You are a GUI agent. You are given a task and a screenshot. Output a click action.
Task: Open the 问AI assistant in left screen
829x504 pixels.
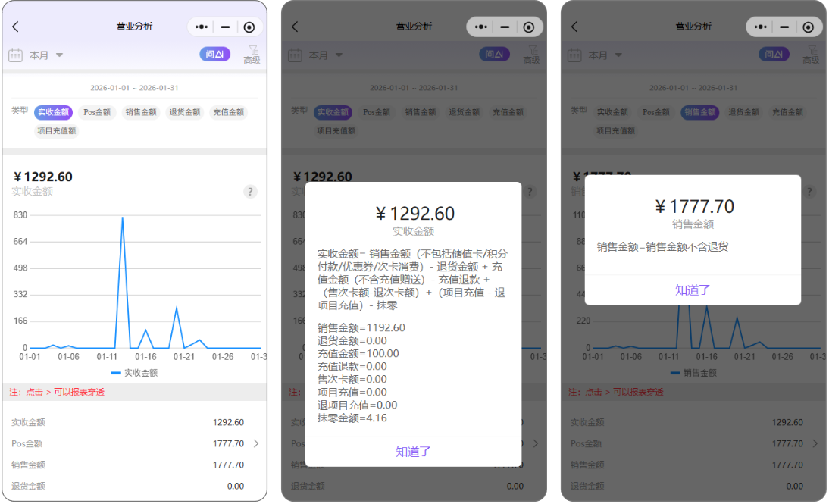[x=215, y=54]
